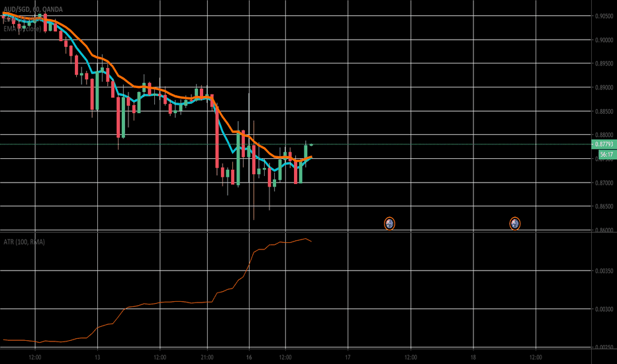Image resolution: width=617 pixels, height=364 pixels.
Task: Click the date label 16 on time axis
Action: (x=249, y=357)
